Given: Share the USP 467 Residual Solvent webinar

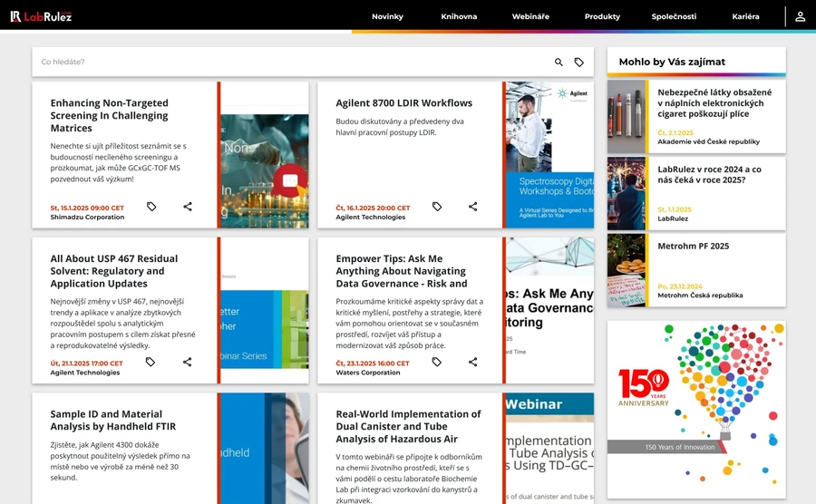Looking at the screenshot, I should [187, 362].
